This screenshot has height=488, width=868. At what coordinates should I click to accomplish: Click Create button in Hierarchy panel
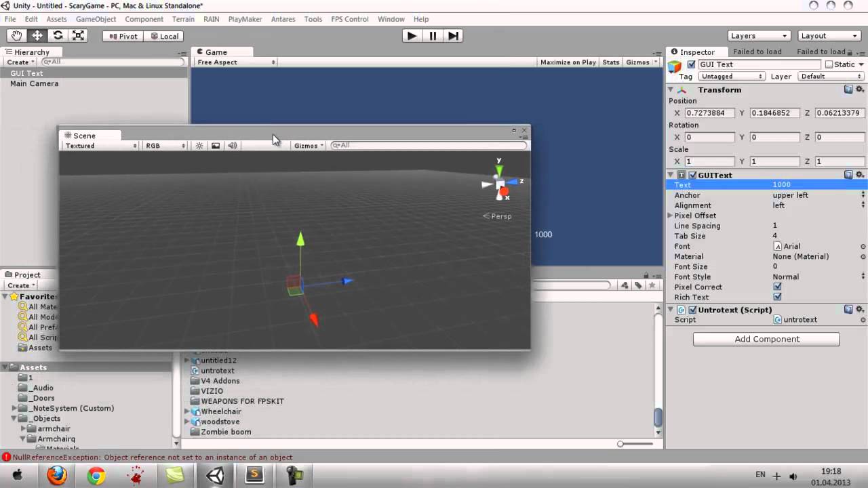click(x=20, y=62)
